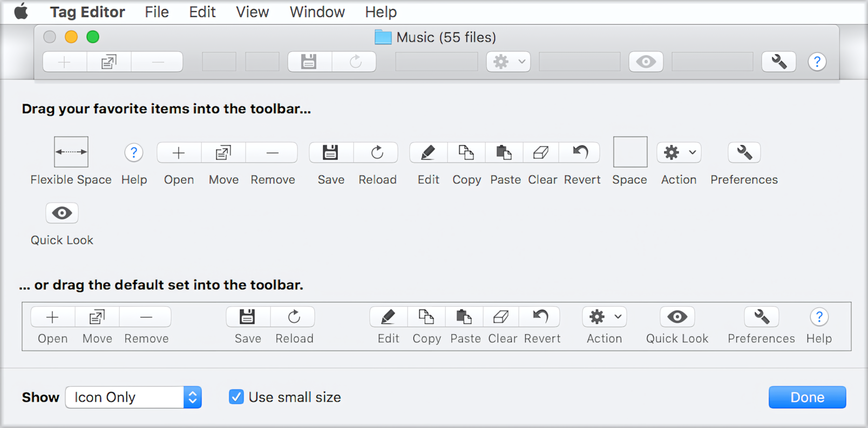Click the Preferences wrench in default set
This screenshot has height=428, width=868.
762,317
